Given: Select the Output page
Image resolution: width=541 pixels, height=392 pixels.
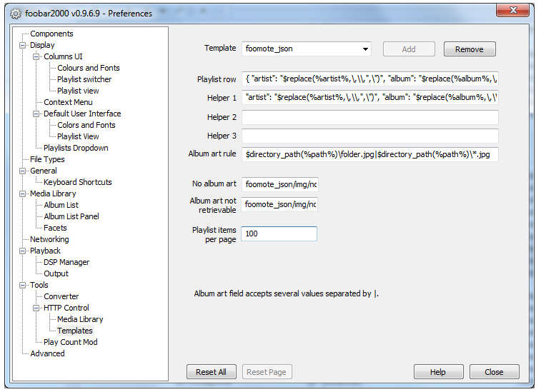Looking at the screenshot, I should 56,273.
